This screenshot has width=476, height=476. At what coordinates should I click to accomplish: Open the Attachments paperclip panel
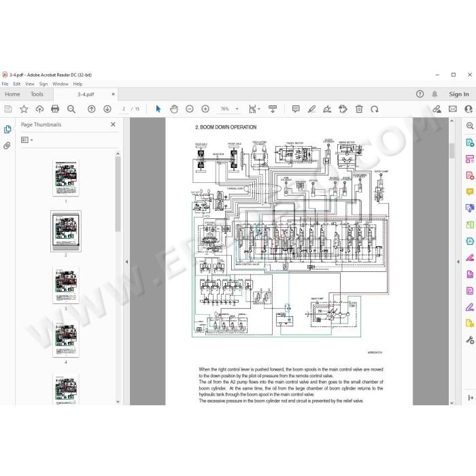click(7, 146)
